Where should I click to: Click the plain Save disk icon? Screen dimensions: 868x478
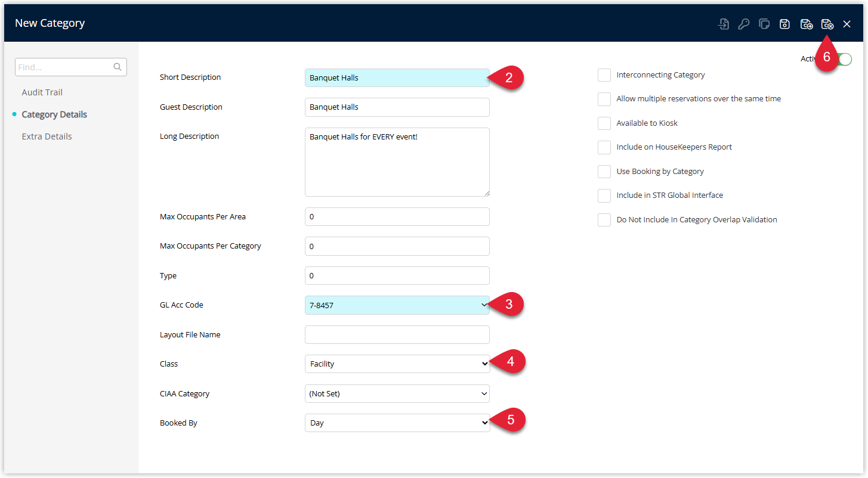coord(785,24)
